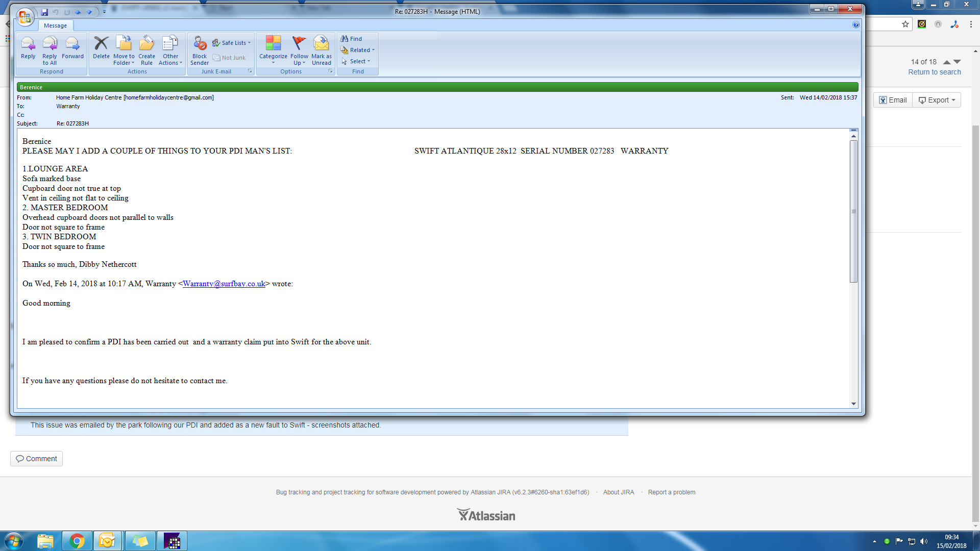980x551 pixels.
Task: Delete the open message
Action: pyautogui.click(x=101, y=44)
